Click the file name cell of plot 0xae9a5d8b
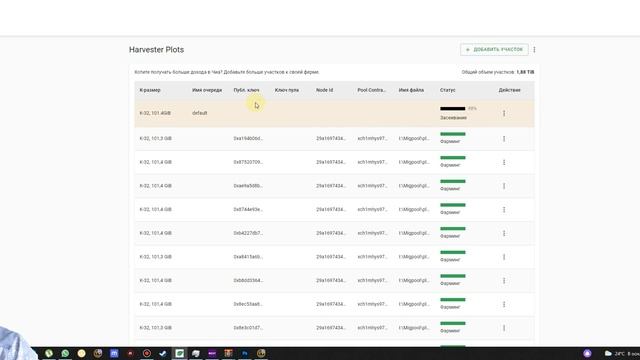Image resolution: width=640 pixels, height=360 pixels. [x=414, y=186]
